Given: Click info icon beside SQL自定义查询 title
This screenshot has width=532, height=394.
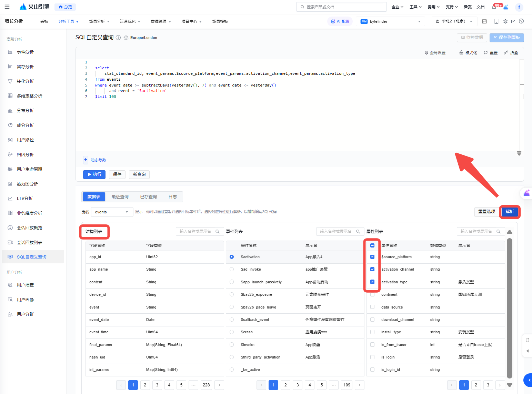Looking at the screenshot, I should pyautogui.click(x=118, y=38).
